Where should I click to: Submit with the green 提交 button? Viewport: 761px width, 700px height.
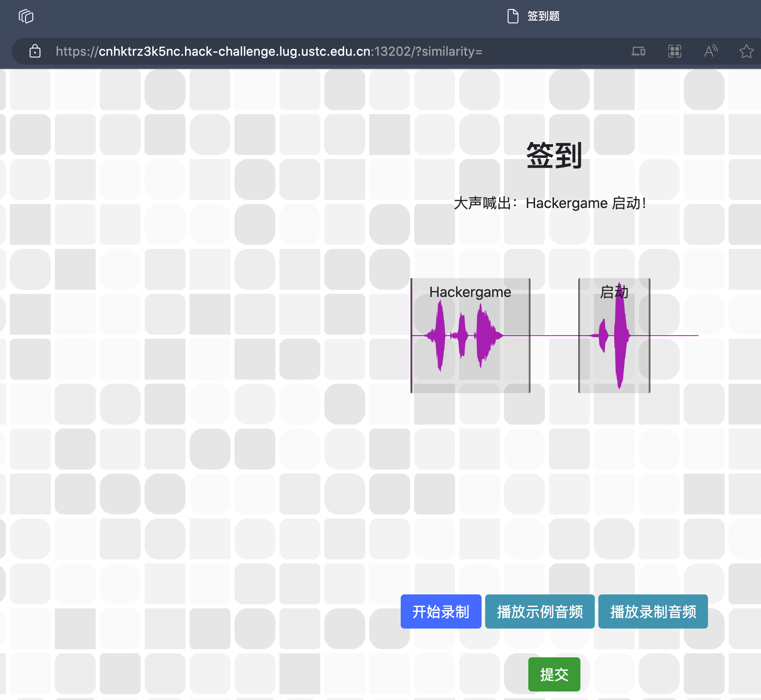[x=554, y=674]
